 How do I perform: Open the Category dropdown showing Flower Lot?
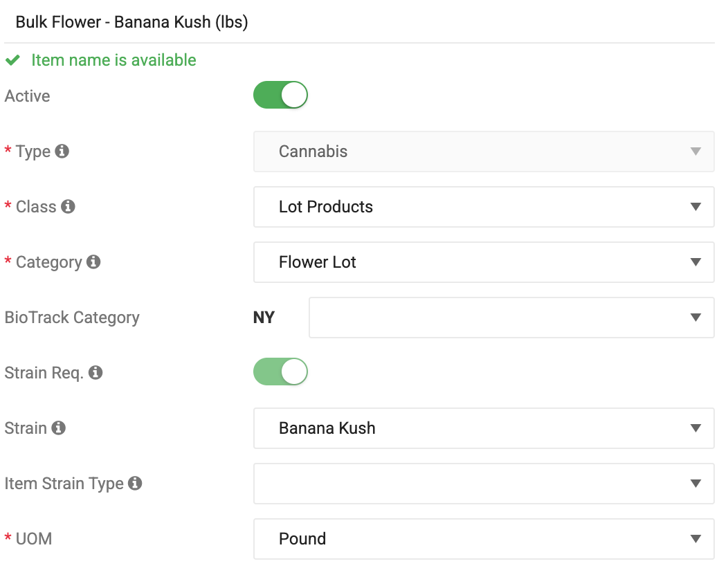484,262
